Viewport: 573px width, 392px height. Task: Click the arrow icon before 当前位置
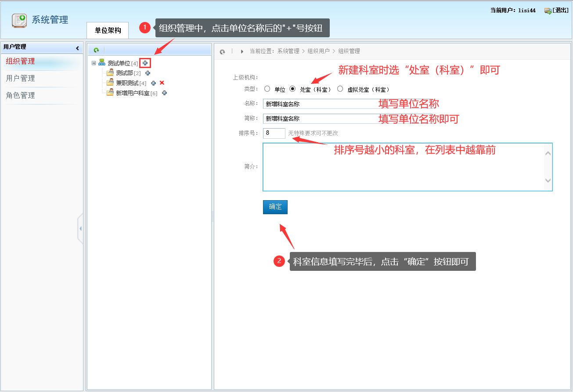[242, 51]
